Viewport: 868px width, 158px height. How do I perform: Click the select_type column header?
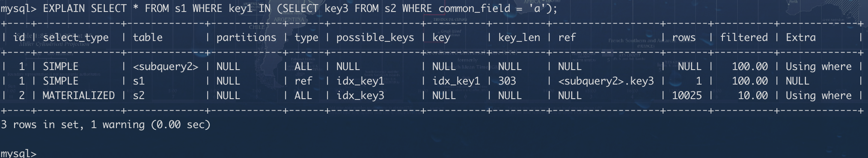click(x=76, y=38)
